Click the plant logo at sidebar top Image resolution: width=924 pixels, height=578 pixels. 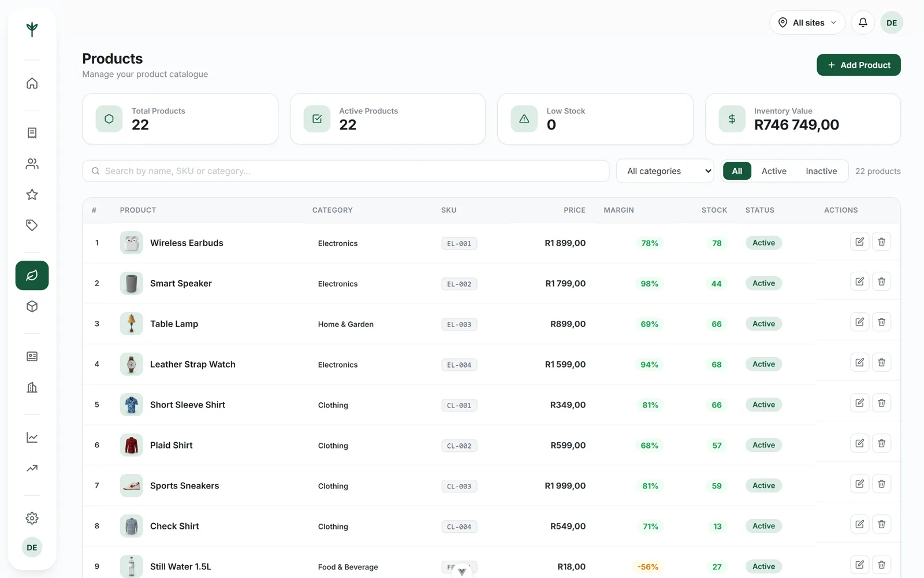(x=32, y=29)
